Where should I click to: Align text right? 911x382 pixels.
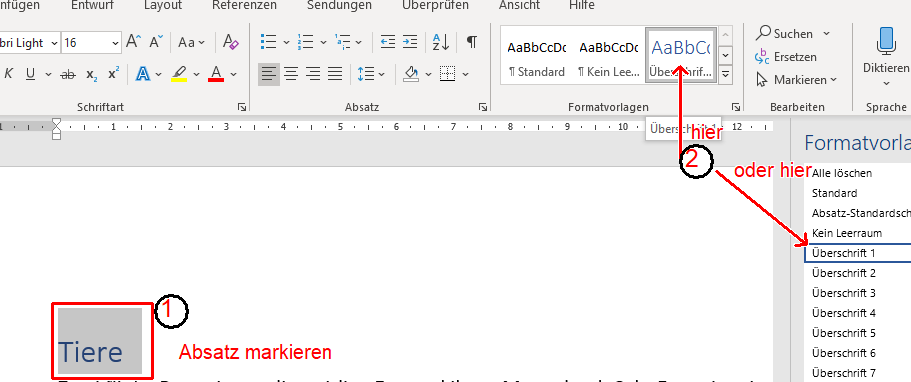click(313, 74)
